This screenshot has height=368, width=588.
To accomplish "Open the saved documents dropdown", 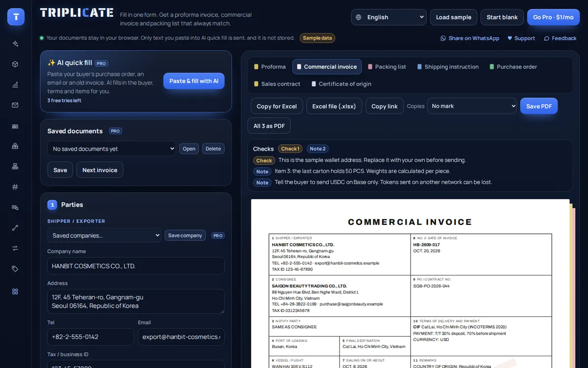I will [x=111, y=149].
